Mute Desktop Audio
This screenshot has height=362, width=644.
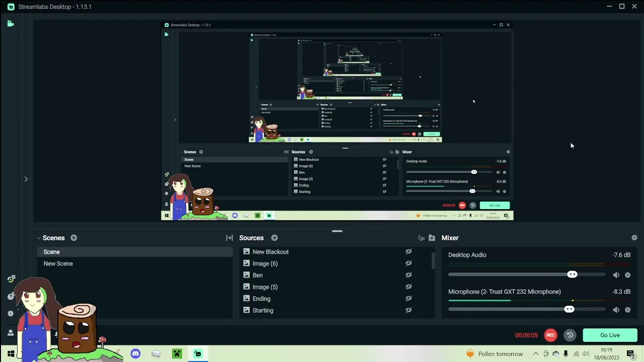tap(616, 275)
